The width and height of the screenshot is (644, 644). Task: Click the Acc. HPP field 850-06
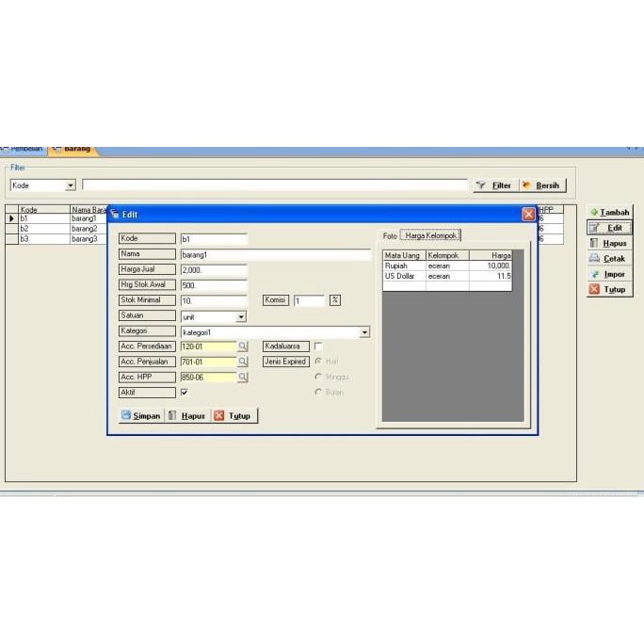[x=209, y=377]
